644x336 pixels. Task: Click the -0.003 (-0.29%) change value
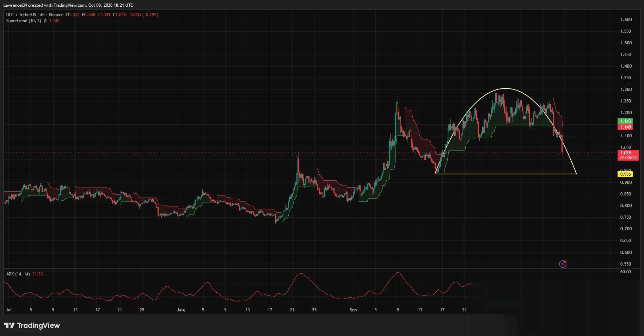pos(143,15)
